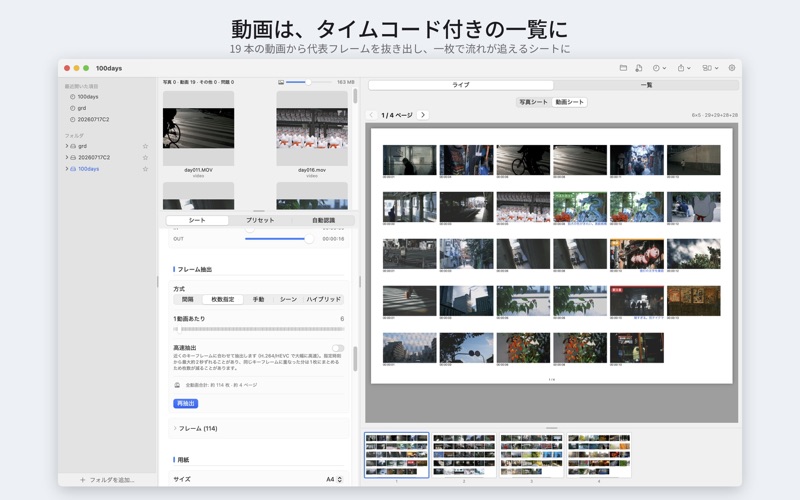
Task: Go to previous sheet page arrow
Action: coord(371,115)
